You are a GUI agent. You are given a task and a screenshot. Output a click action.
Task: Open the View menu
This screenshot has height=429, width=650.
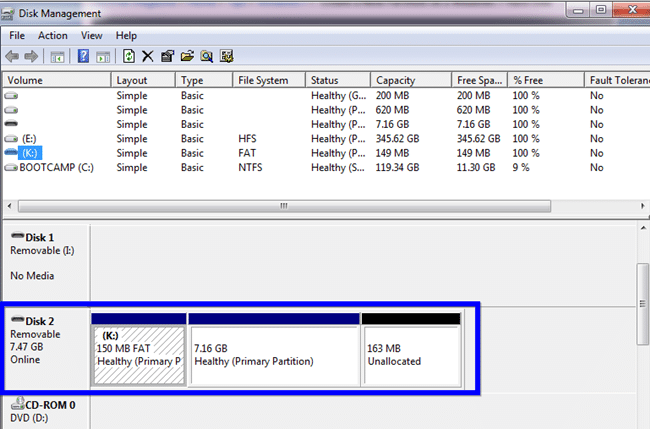(x=92, y=36)
